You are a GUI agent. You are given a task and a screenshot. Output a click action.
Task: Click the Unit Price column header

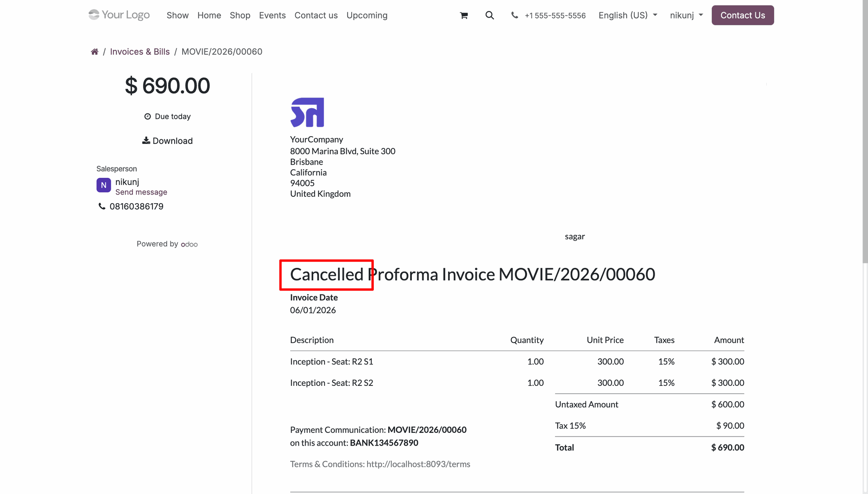tap(605, 340)
